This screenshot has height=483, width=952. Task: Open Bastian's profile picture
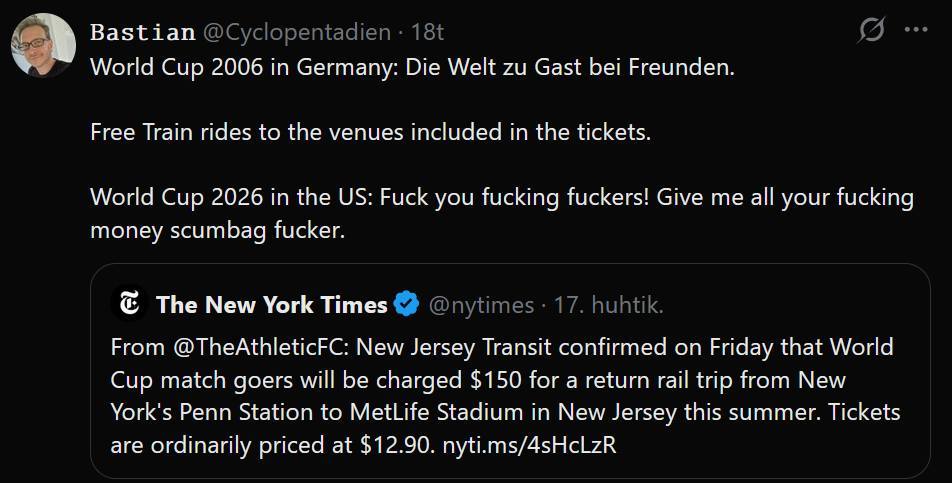[43, 45]
